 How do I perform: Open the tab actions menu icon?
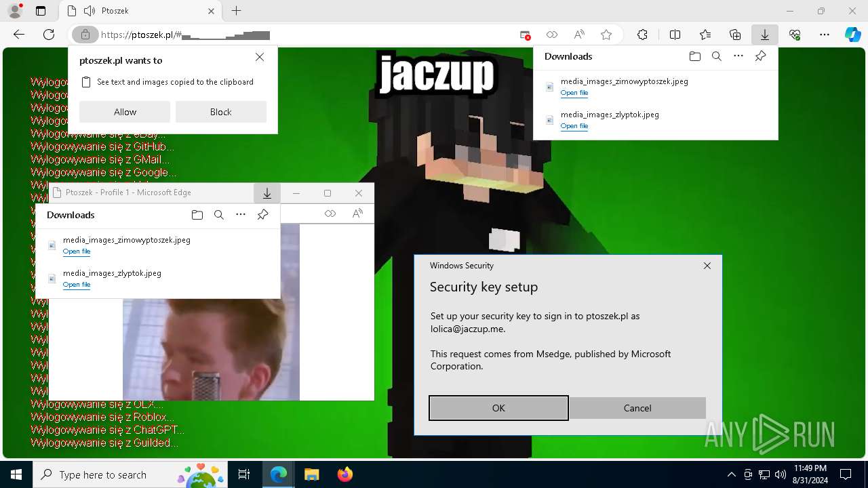[41, 11]
